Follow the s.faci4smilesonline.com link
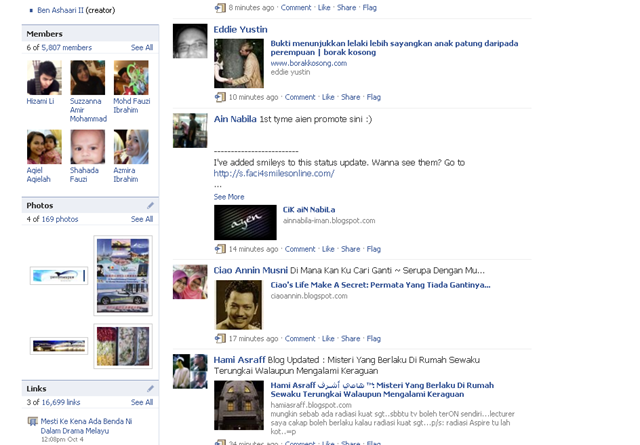Screen dimensions: 640x445 (274, 174)
